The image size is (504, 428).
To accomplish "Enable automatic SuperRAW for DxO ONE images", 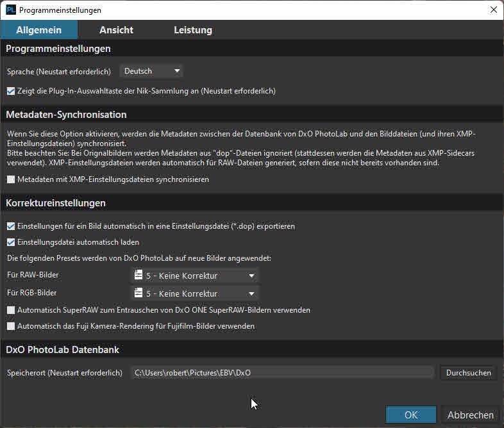I will point(11,310).
